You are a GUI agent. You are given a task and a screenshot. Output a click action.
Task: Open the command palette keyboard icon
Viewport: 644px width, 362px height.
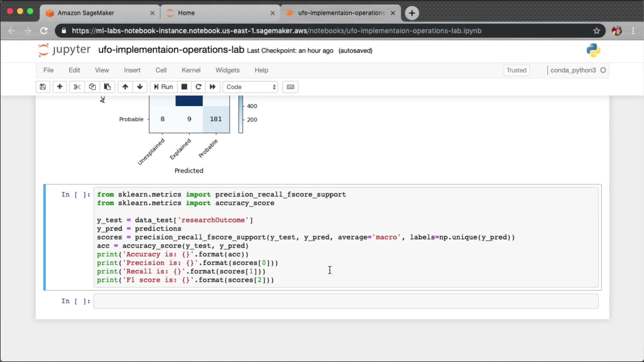(290, 87)
